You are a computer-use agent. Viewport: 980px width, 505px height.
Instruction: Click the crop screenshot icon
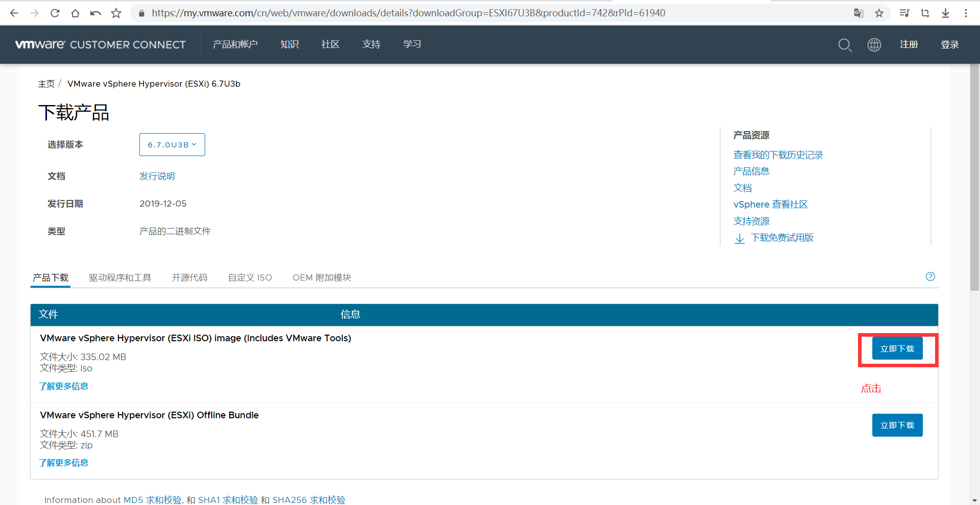925,13
